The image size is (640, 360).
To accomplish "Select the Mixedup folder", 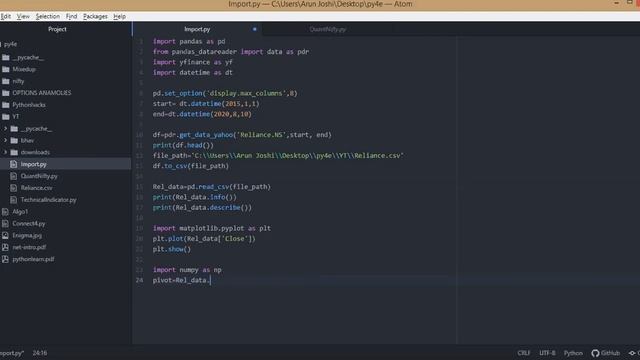I will [24, 69].
